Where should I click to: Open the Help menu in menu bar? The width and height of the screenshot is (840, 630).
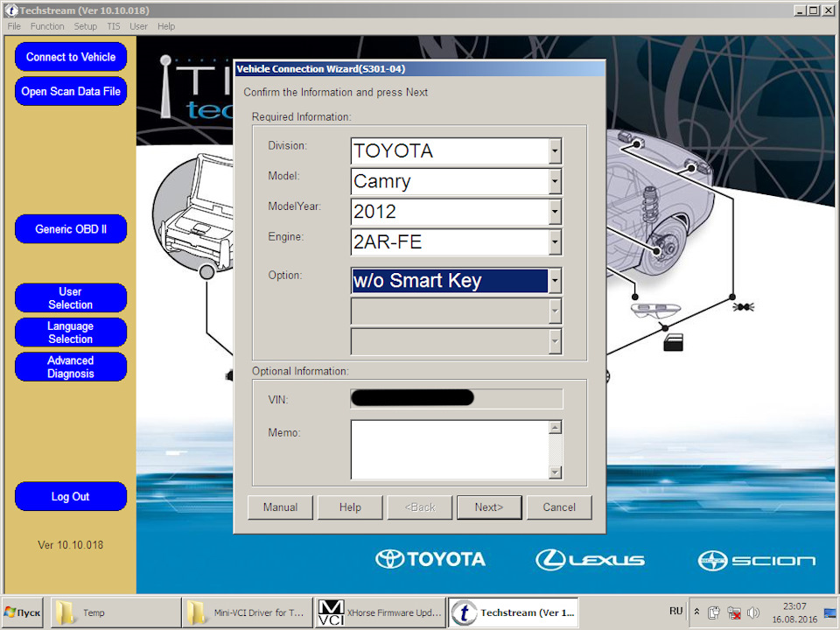[166, 26]
